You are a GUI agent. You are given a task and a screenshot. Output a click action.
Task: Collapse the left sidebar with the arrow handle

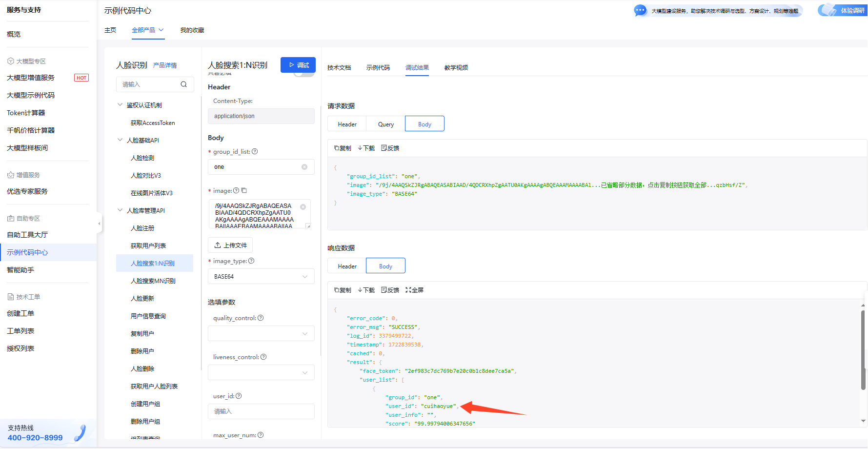[99, 224]
